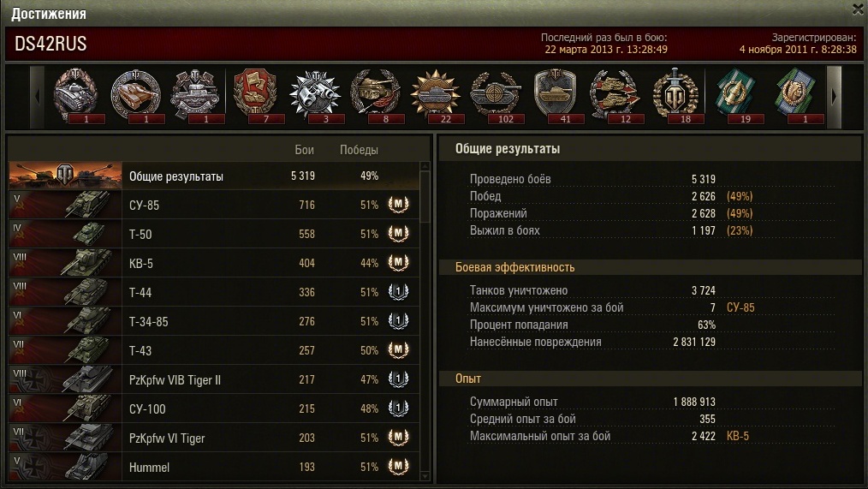Click the green ribbon medal with count 19

point(736,95)
